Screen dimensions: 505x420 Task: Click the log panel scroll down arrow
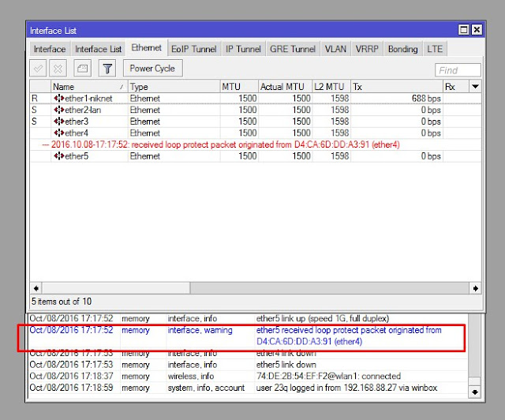[475, 392]
